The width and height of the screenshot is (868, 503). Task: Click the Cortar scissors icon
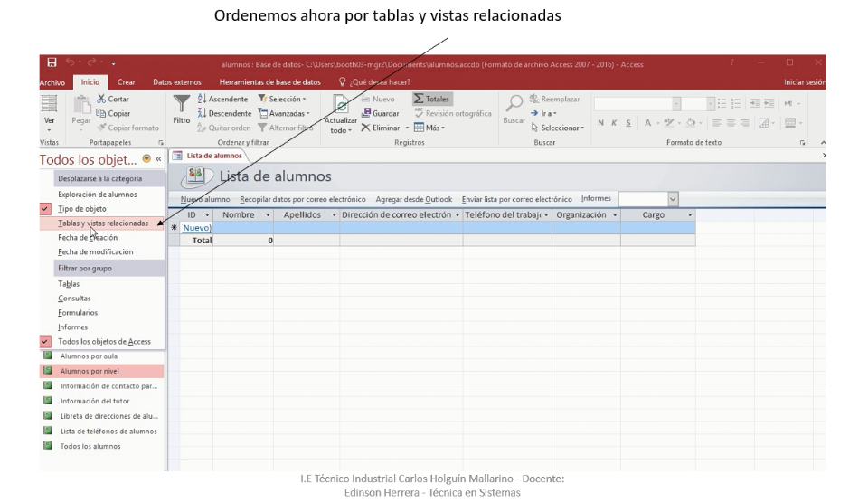[101, 100]
